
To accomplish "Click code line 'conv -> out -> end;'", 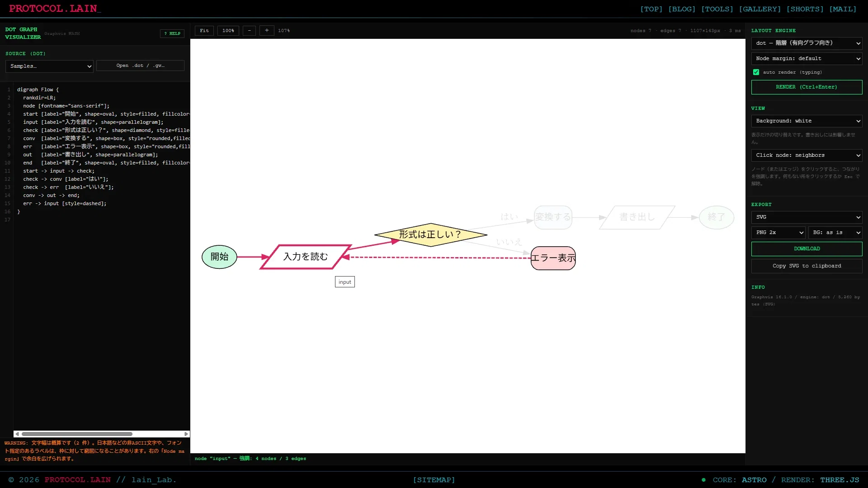I will (x=51, y=195).
